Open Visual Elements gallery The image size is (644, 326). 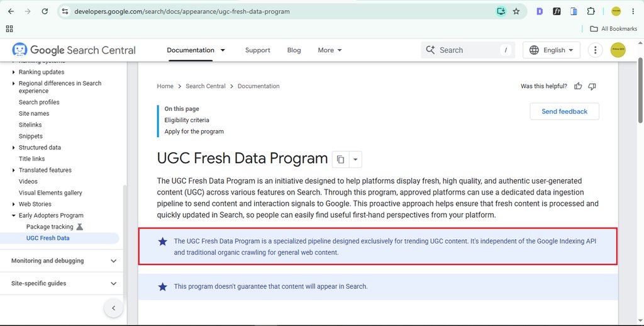coord(50,193)
